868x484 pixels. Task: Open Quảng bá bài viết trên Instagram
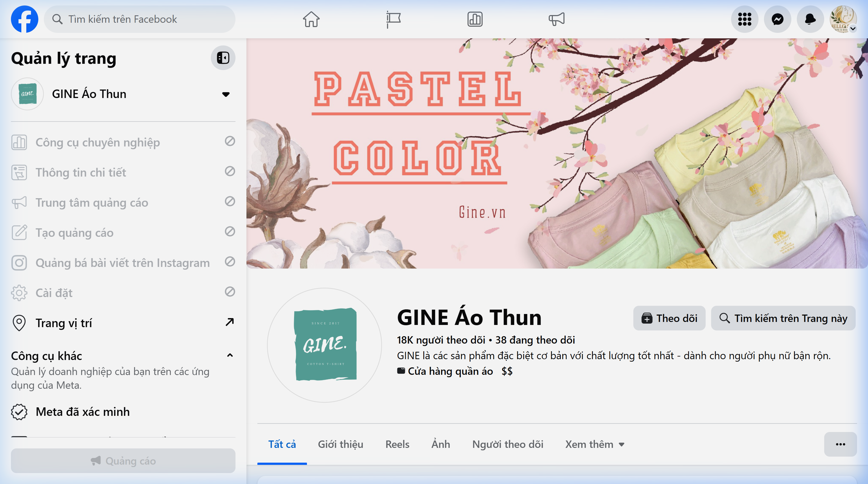tap(123, 263)
